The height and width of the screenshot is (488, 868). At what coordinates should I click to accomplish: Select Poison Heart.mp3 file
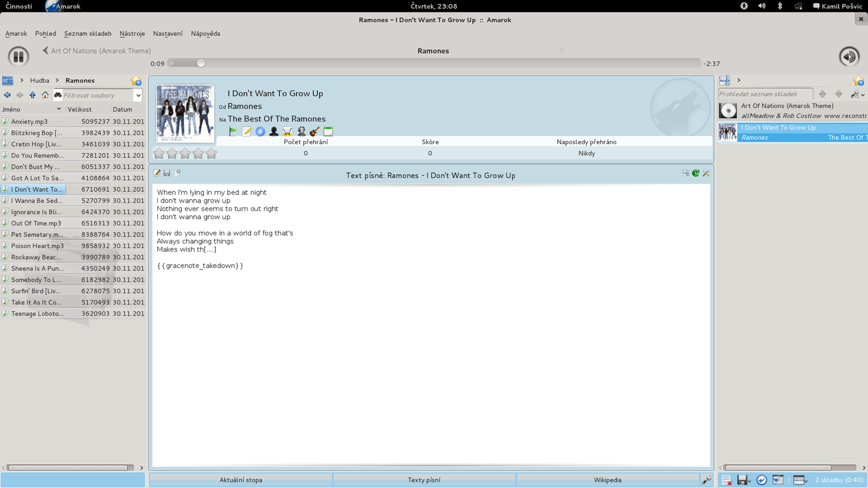73,246
